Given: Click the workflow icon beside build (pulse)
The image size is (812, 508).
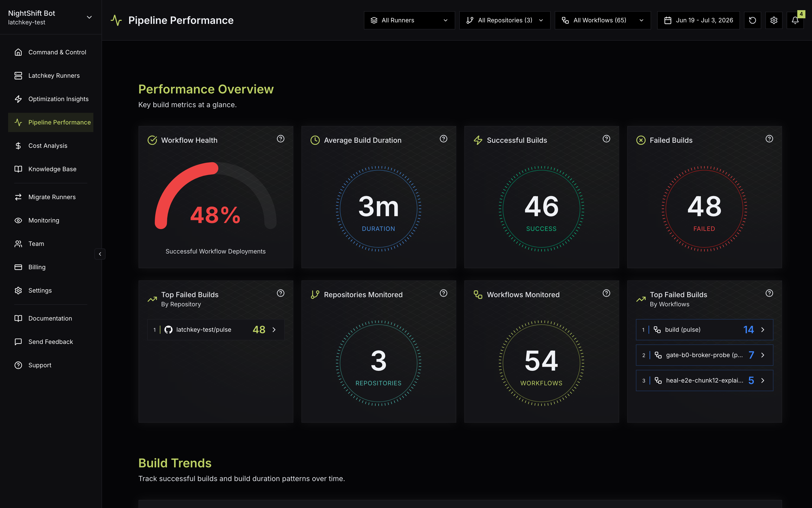Looking at the screenshot, I should [x=657, y=330].
